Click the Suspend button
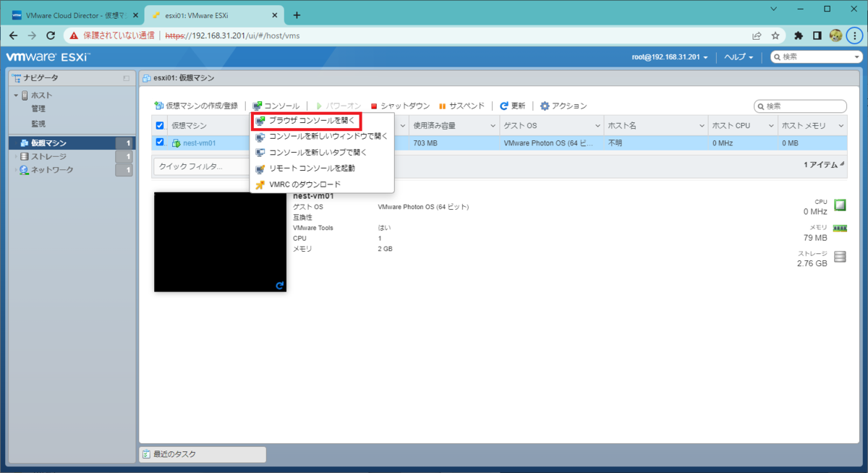This screenshot has width=868, height=473. pyautogui.click(x=461, y=106)
